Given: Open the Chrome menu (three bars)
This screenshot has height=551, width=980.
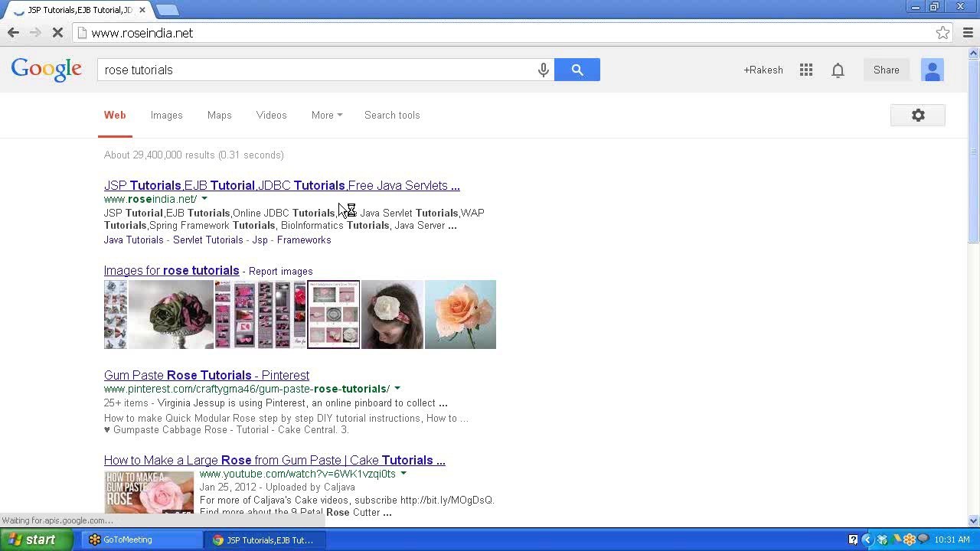Looking at the screenshot, I should 968,33.
